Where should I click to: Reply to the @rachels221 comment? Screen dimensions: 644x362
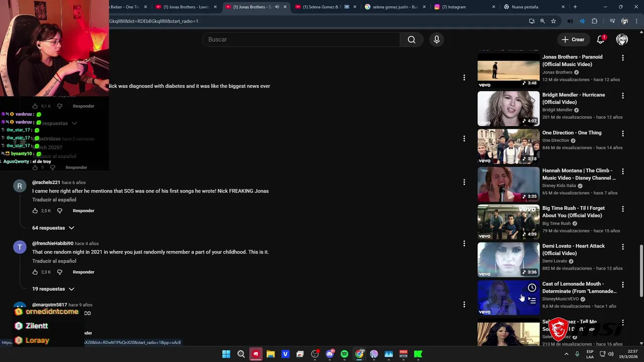tap(84, 211)
